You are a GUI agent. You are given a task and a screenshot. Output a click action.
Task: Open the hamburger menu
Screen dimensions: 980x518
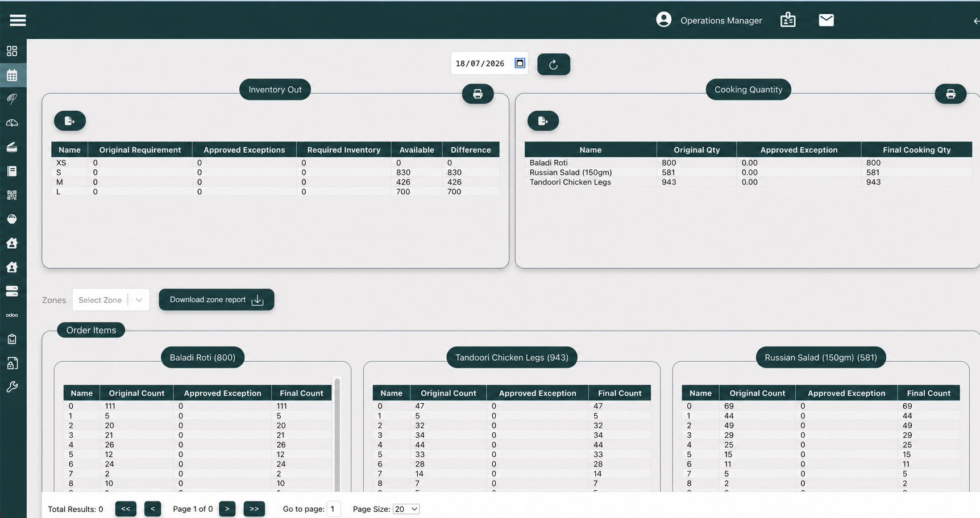click(18, 20)
